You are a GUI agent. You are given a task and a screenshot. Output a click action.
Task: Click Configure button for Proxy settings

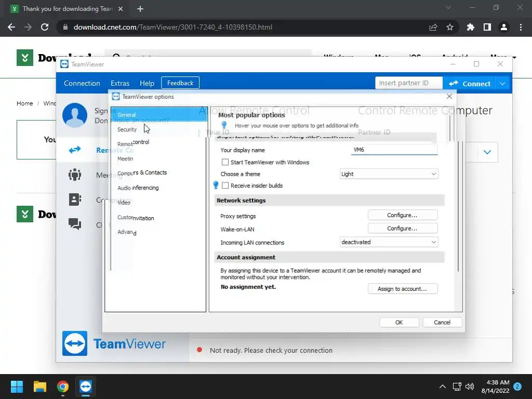click(403, 215)
